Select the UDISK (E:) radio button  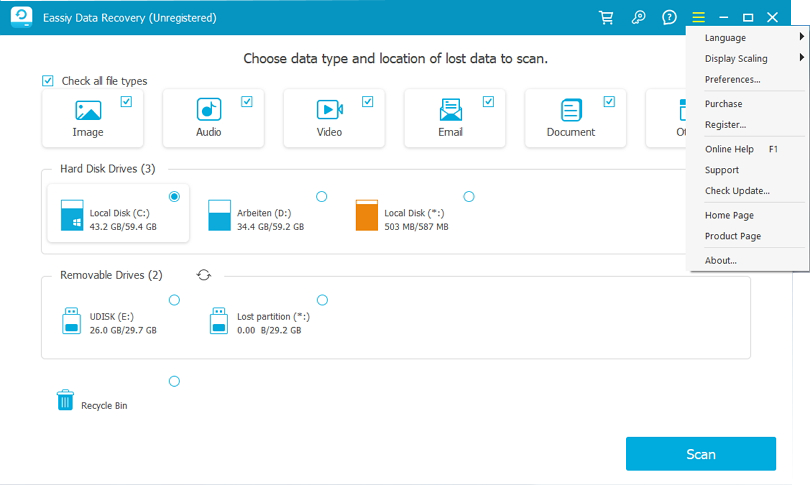click(x=174, y=300)
